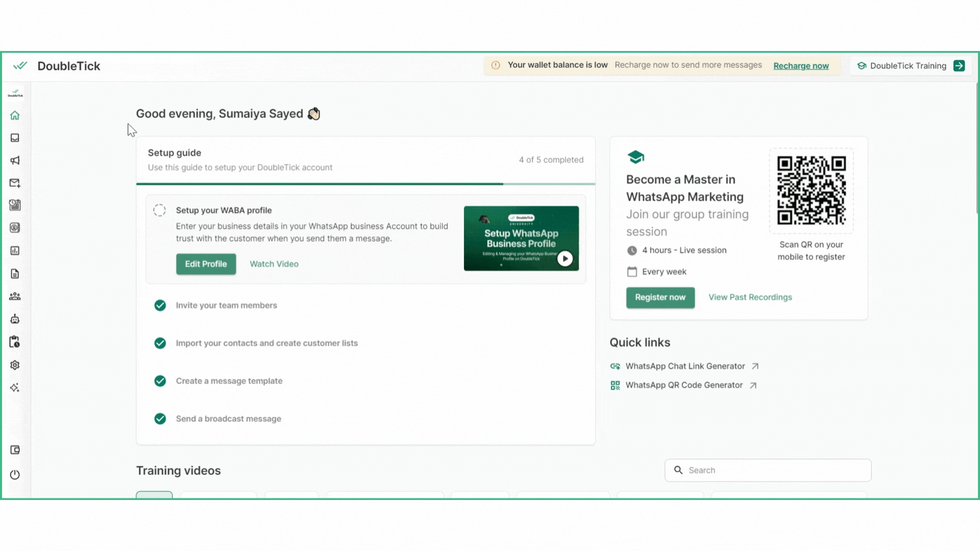Image resolution: width=980 pixels, height=551 pixels.
Task: Open the AI sparkle sidebar icon
Action: tap(15, 388)
